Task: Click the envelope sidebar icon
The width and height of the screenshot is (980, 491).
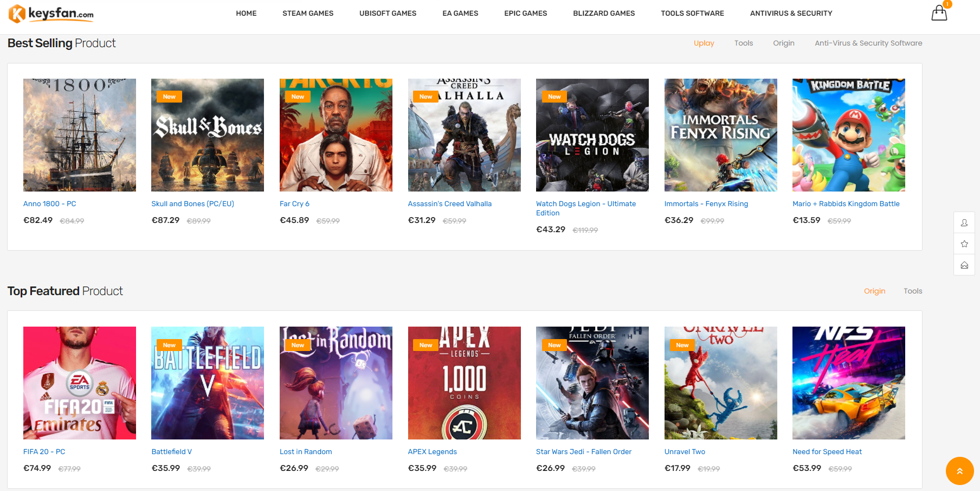Action: (964, 265)
